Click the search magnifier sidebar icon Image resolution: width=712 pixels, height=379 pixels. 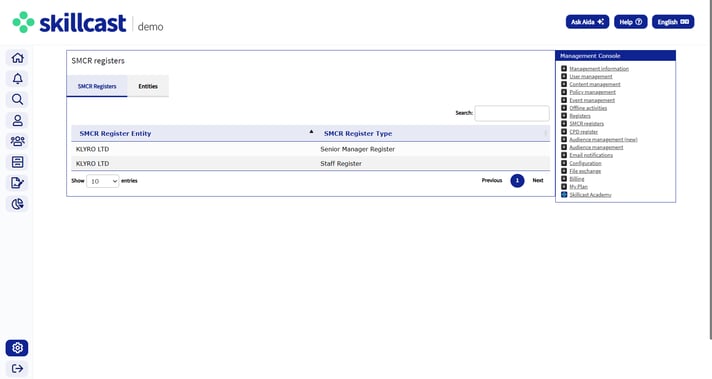17,99
